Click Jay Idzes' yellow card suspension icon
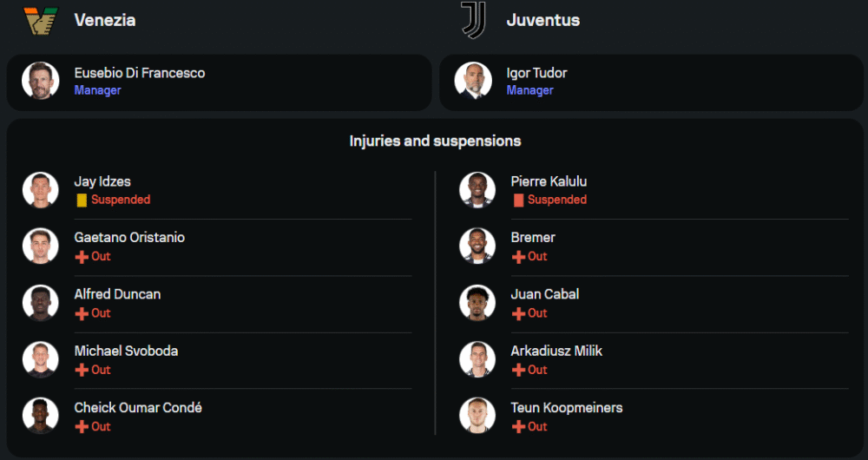This screenshot has width=868, height=460. click(x=82, y=200)
